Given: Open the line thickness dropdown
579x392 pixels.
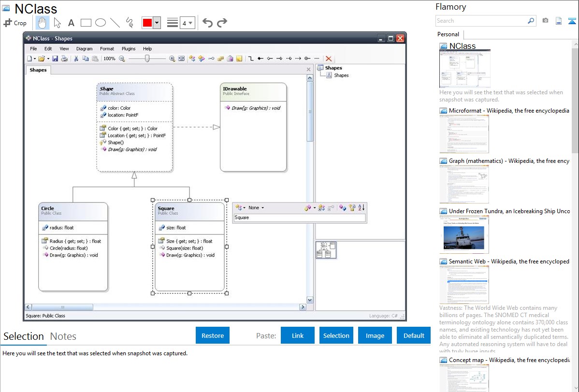Looking at the screenshot, I should pos(187,23).
